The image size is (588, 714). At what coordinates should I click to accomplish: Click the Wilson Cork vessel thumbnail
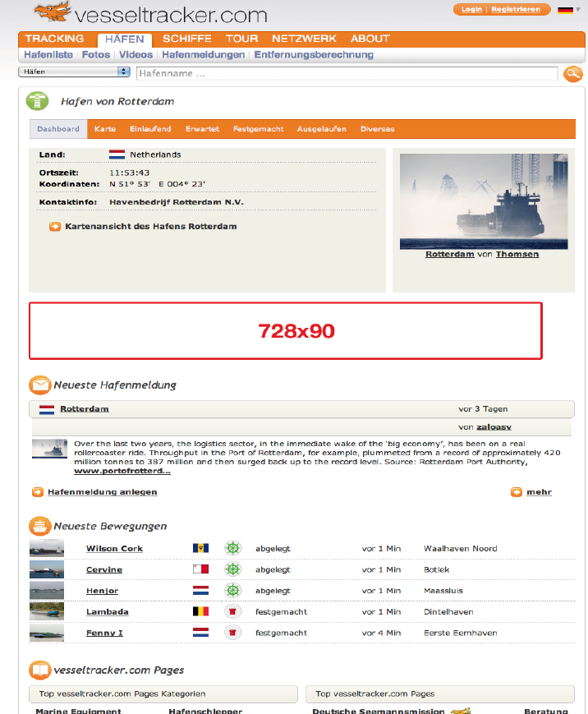pos(47,548)
